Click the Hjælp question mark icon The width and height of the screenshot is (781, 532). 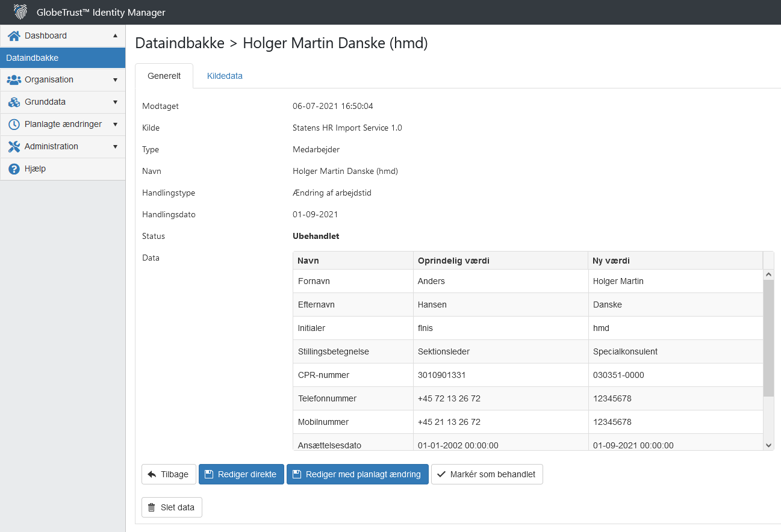tap(14, 169)
